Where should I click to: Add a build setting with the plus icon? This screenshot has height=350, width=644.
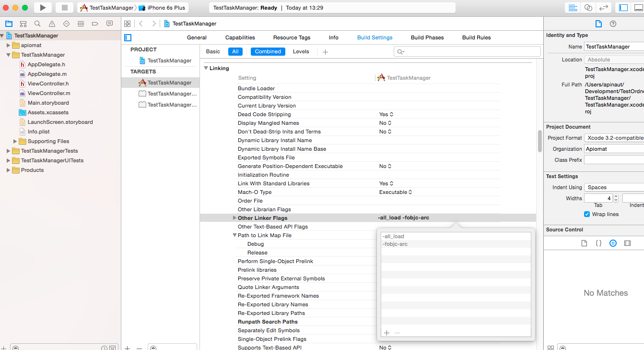pos(325,52)
